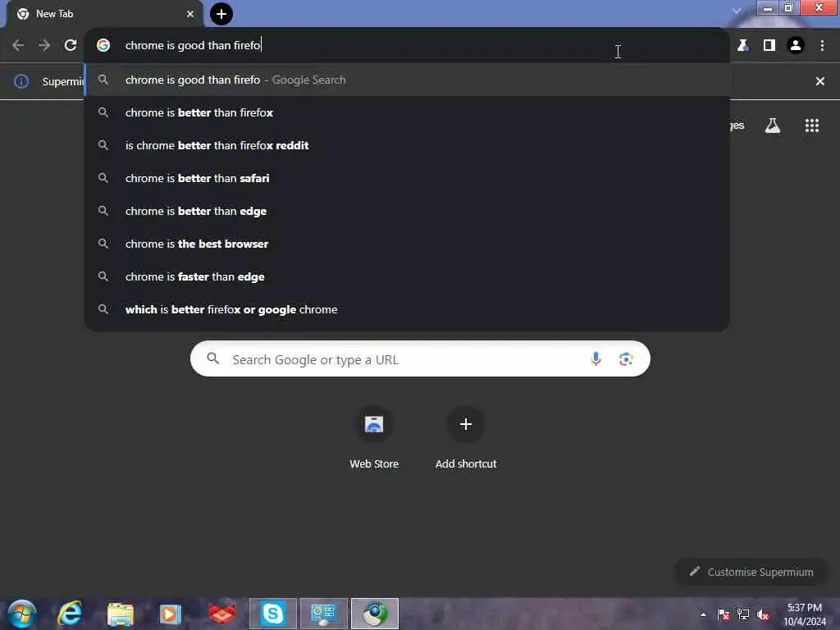Click the Google icon in the address bar

click(103, 46)
